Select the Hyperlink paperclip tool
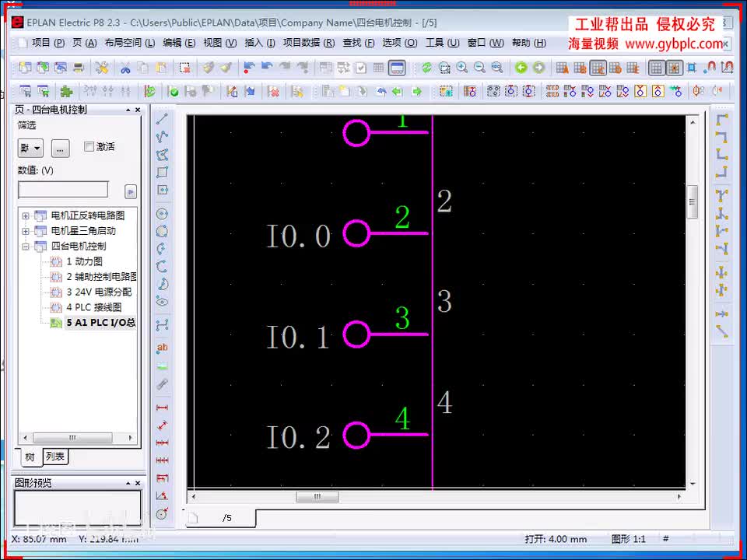747x560 pixels. [x=162, y=384]
